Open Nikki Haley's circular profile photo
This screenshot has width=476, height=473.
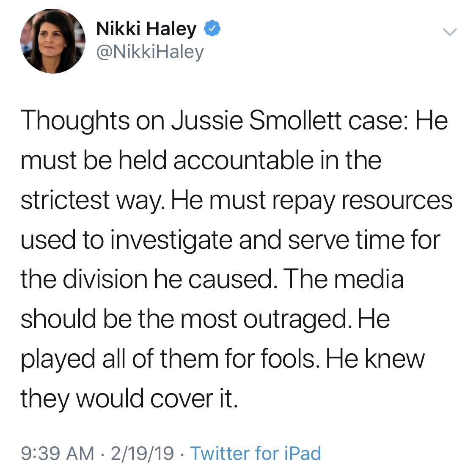point(53,41)
